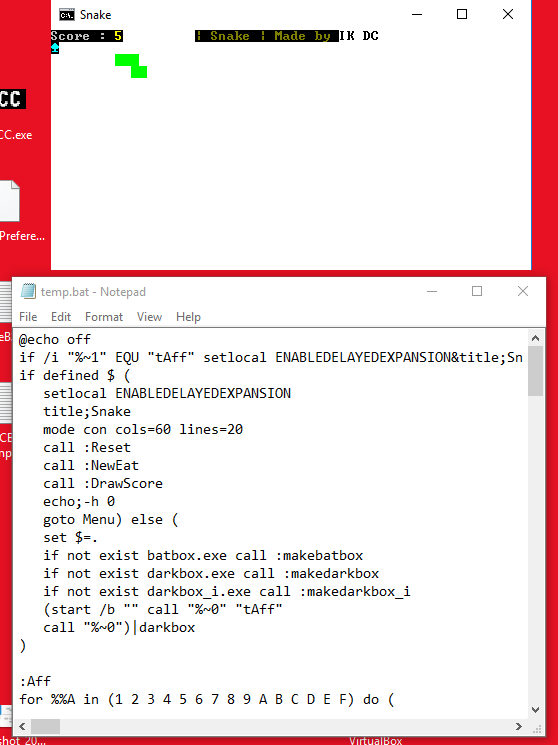Click the Snake console window icon
Image resolution: width=558 pixels, height=745 pixels.
click(x=67, y=15)
